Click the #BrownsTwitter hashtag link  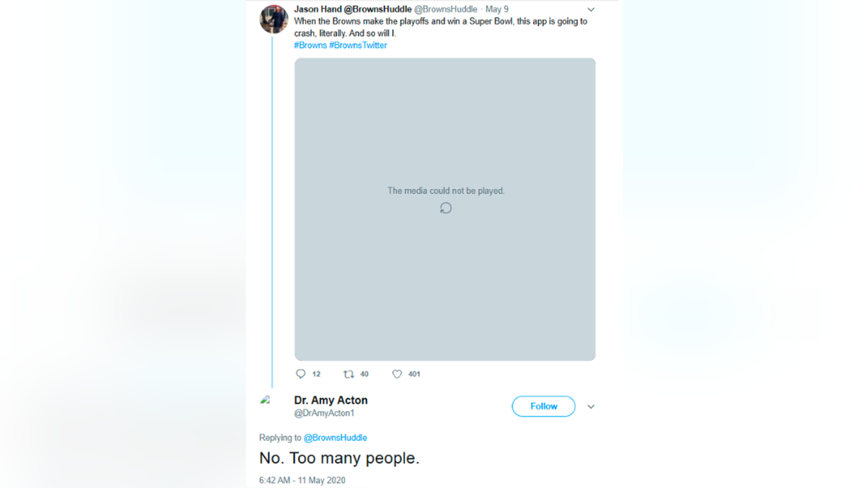click(x=359, y=45)
